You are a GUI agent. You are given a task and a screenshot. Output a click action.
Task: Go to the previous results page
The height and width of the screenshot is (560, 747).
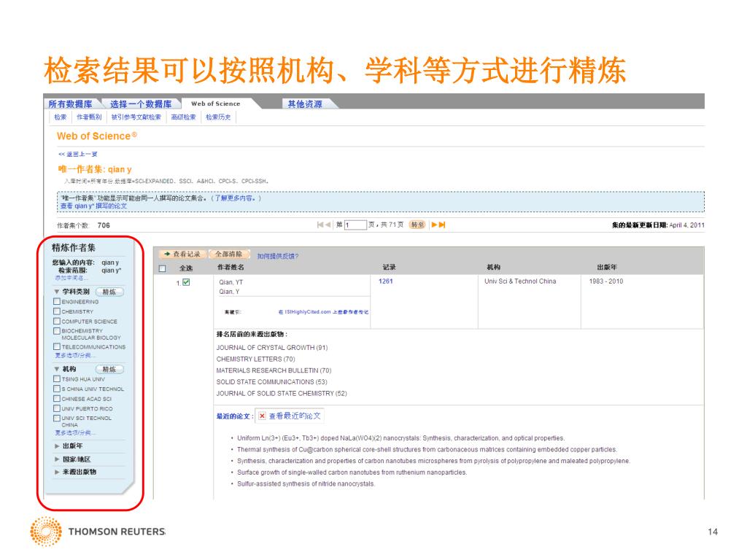point(328,225)
